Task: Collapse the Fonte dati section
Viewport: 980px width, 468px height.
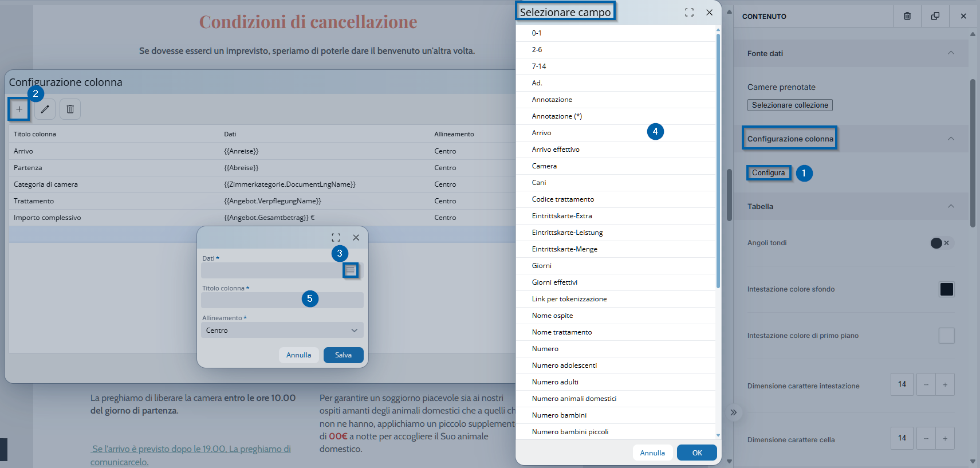Action: click(x=951, y=53)
